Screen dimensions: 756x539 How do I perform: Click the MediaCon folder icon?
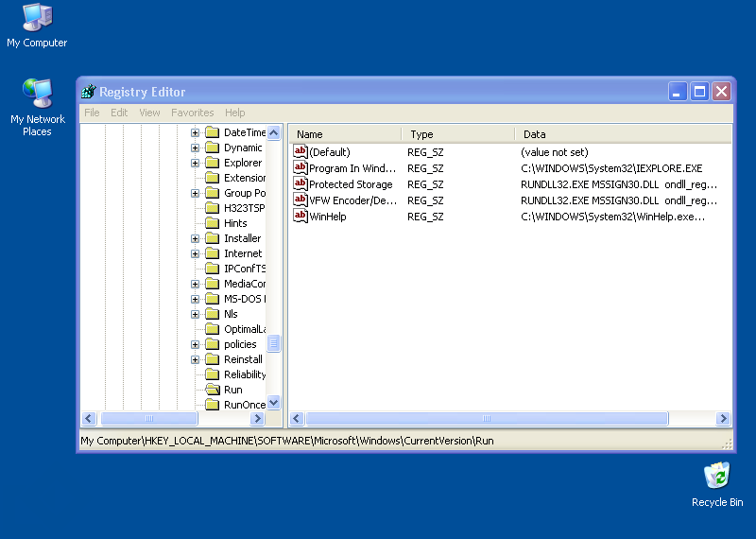212,284
